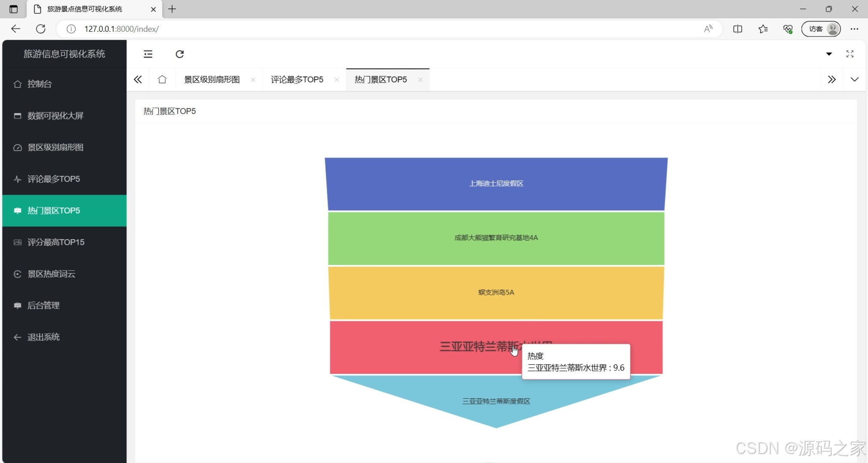Close the 评论最多TOP5 tab
The image size is (868, 463).
click(337, 80)
